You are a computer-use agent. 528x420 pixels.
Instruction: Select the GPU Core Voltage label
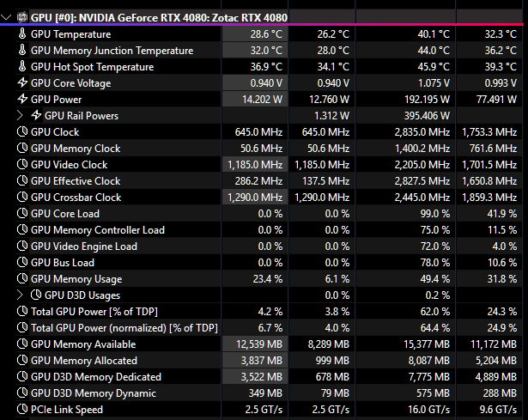pos(70,83)
